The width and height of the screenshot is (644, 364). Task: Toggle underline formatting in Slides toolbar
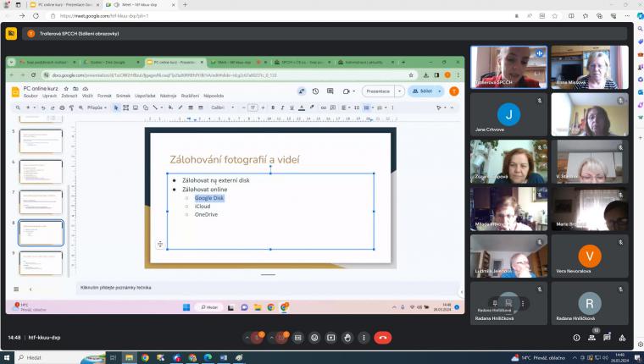pyautogui.click(x=291, y=108)
